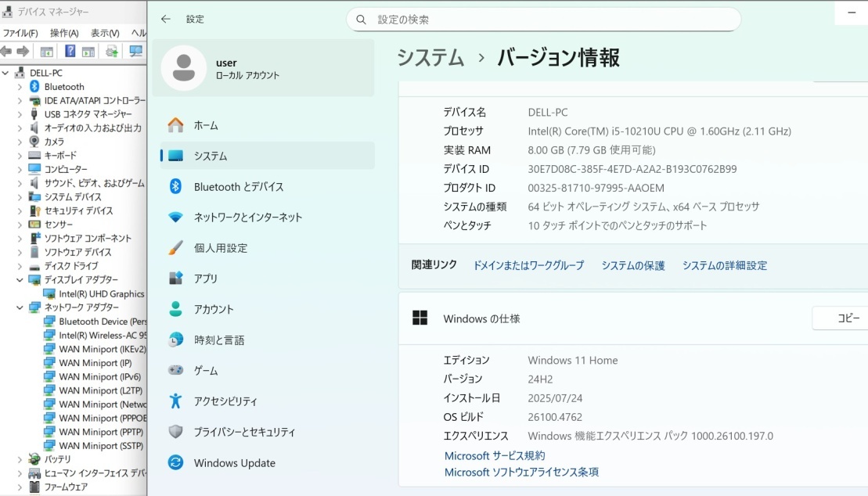Viewport: 868px width, 496px height.
Task: Click the Settings back arrow button
Action: (165, 19)
